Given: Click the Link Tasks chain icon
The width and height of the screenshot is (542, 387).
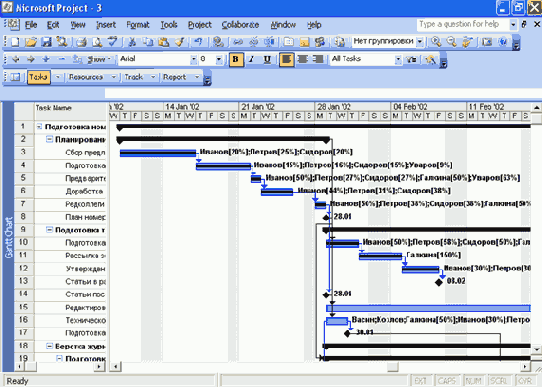Looking at the screenshot, I should click(237, 42).
